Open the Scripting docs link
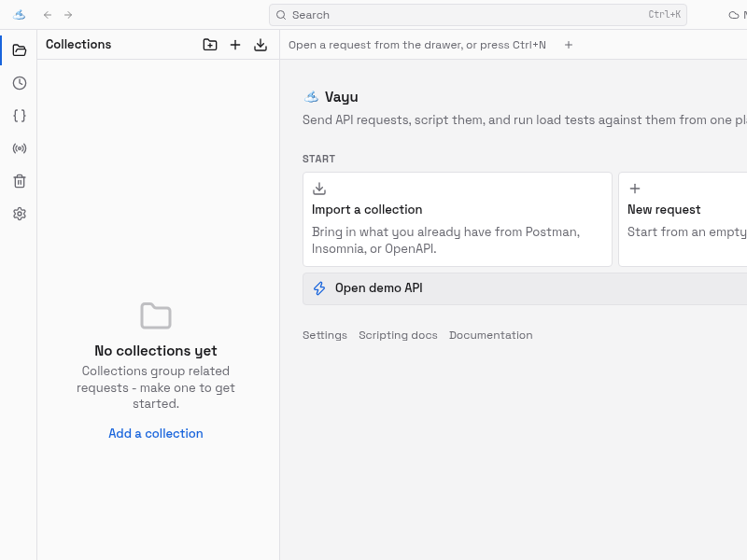Image resolution: width=747 pixels, height=560 pixels. click(x=398, y=335)
